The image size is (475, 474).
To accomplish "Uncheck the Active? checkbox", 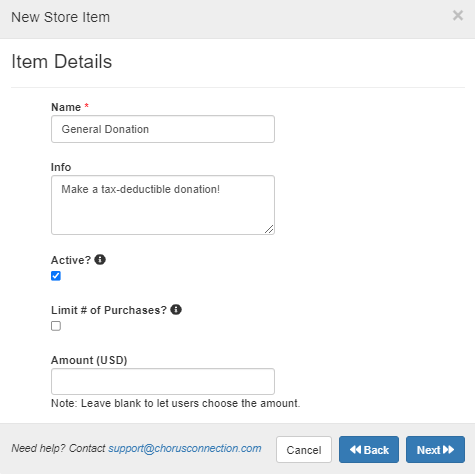I will pyautogui.click(x=56, y=276).
